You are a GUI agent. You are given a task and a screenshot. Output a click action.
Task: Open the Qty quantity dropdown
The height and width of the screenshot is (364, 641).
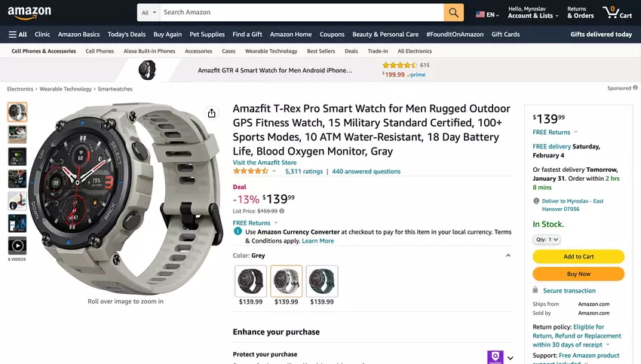tap(546, 240)
